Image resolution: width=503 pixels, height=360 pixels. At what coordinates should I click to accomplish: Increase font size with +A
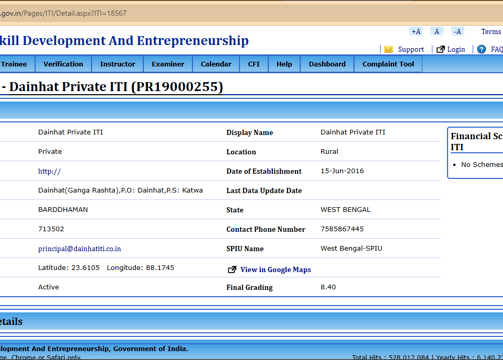click(x=416, y=31)
